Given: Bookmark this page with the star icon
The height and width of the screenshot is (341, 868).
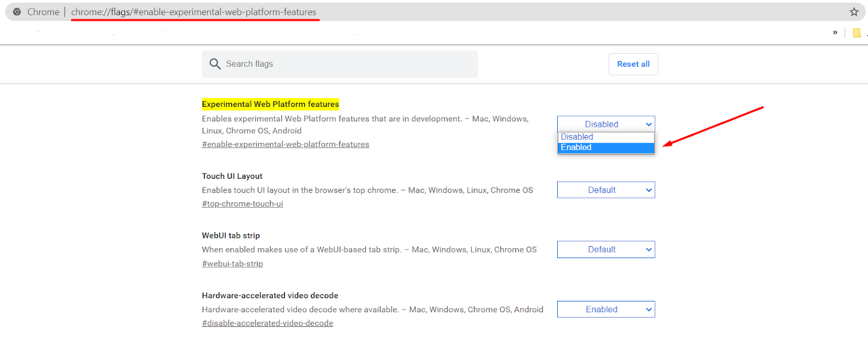Looking at the screenshot, I should click(854, 12).
